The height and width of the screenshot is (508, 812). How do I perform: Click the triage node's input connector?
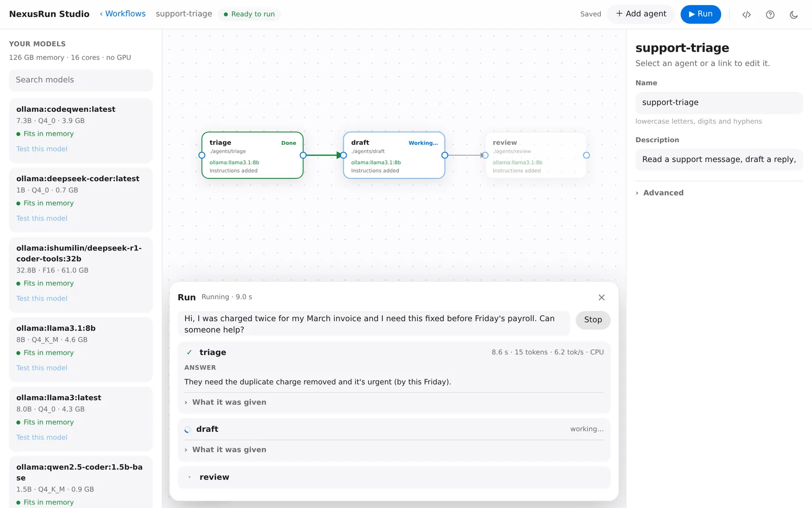(x=202, y=155)
